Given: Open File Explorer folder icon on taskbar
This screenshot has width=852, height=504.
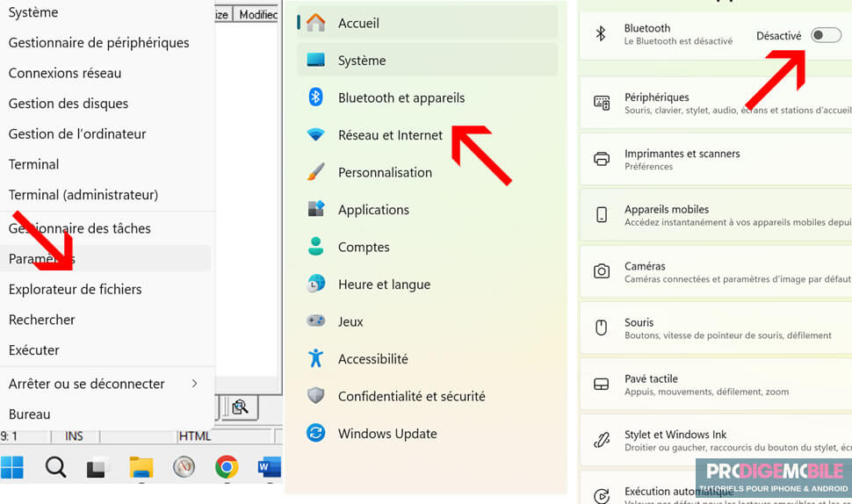Looking at the screenshot, I should coord(141,467).
